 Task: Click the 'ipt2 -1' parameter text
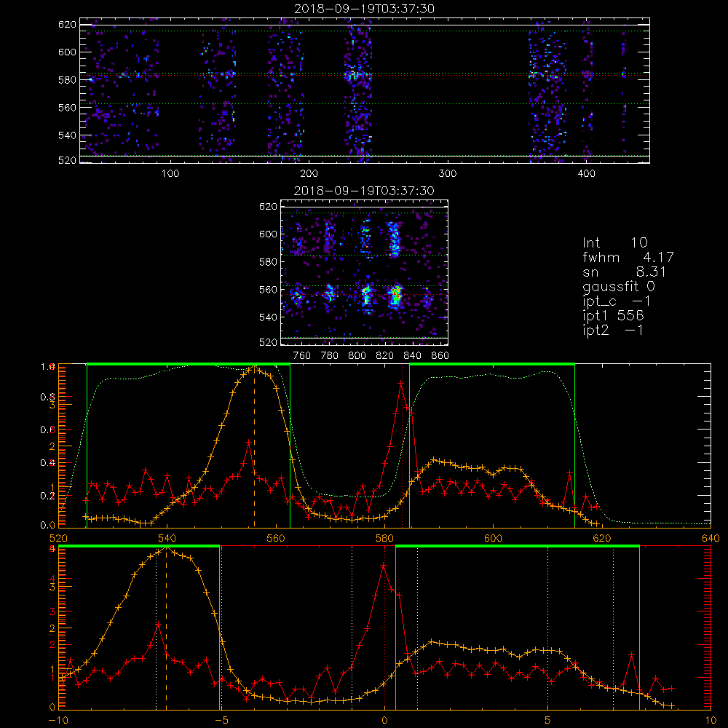(613, 330)
